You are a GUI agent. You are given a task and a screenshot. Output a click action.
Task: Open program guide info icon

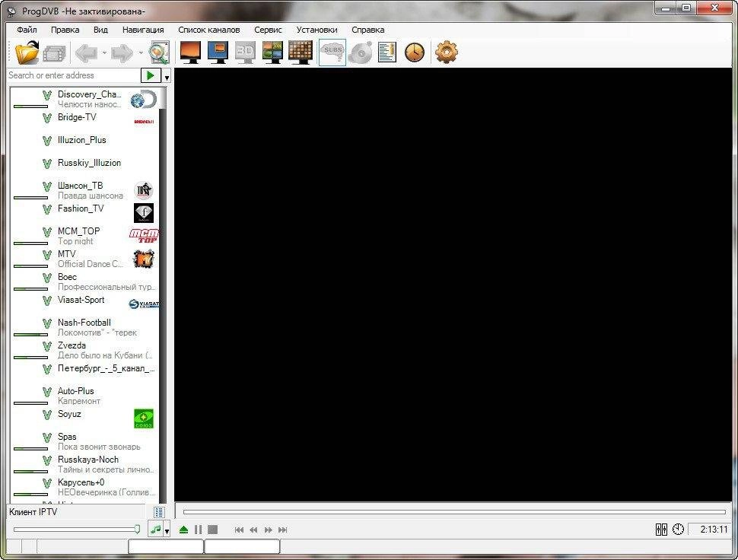tap(387, 52)
